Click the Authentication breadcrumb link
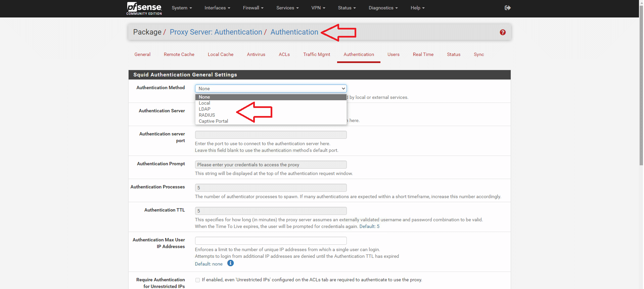Viewport: 644px width, 289px height. [x=294, y=32]
